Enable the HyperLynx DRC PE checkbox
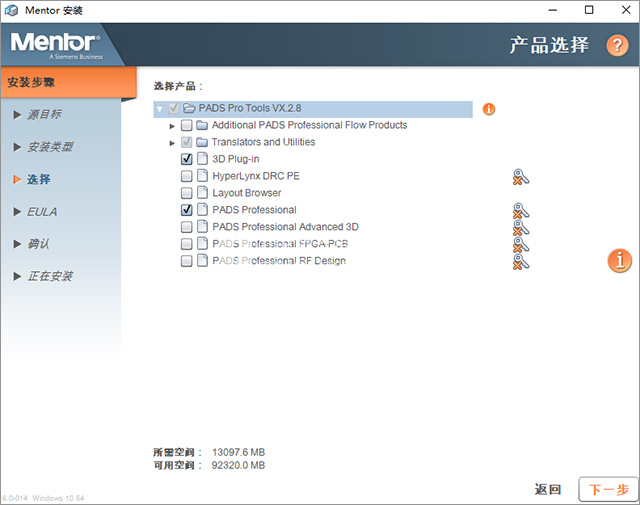This screenshot has height=505, width=640. (x=187, y=176)
